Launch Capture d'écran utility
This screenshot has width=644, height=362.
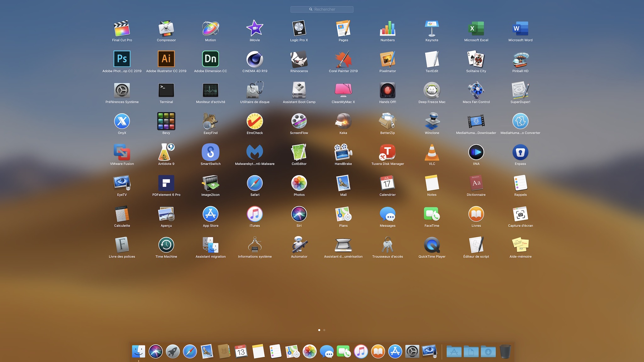tap(520, 214)
